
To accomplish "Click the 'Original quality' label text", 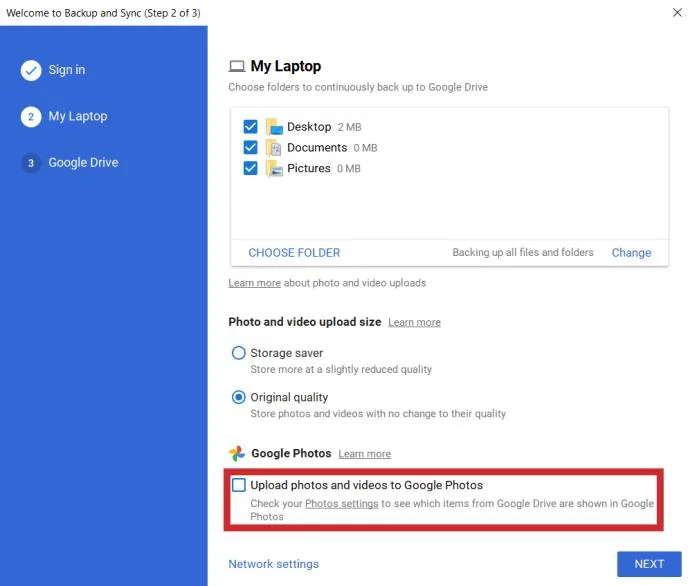I will click(289, 397).
